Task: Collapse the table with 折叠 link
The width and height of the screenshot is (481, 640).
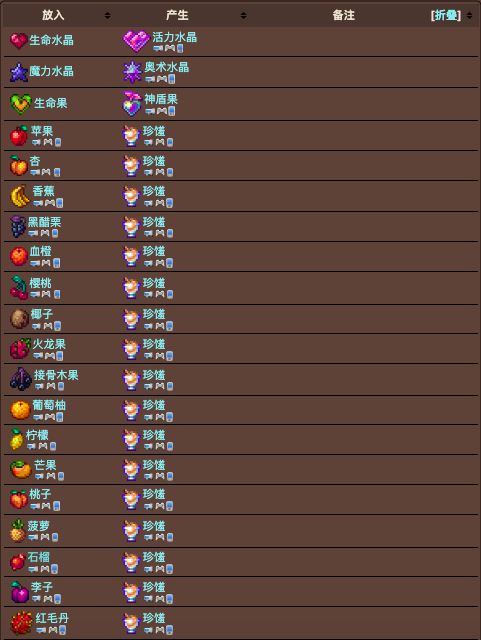Action: click(x=445, y=16)
